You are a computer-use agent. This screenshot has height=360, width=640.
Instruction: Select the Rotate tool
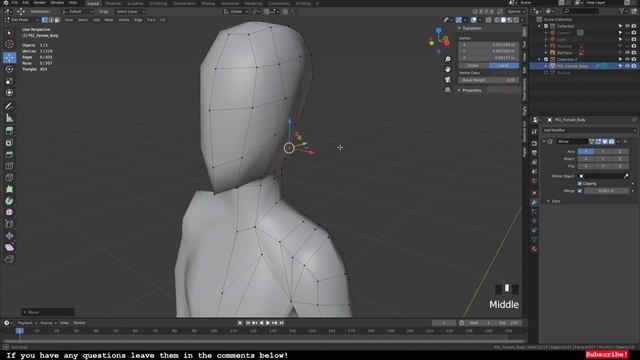click(x=9, y=69)
